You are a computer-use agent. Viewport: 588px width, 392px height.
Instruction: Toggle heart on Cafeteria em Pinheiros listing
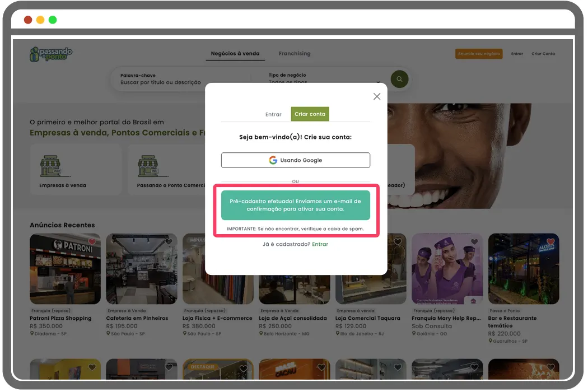[169, 242]
